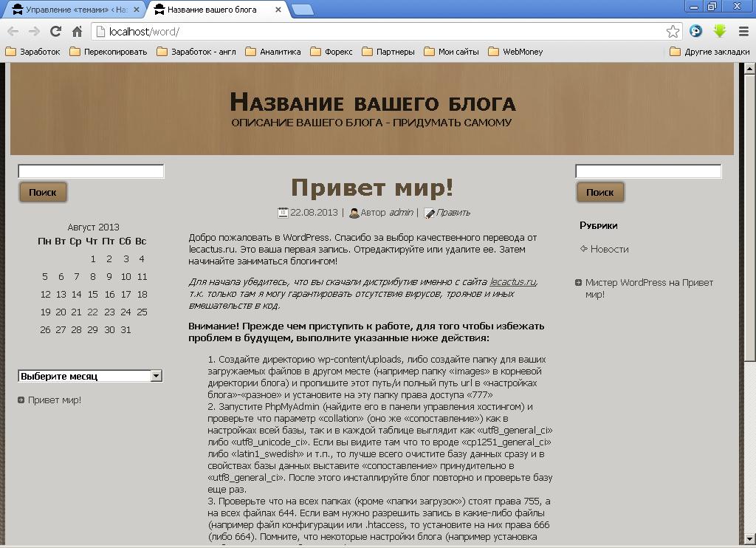756x548 pixels.
Task: Open the Другие закладки folder
Action: click(x=709, y=52)
